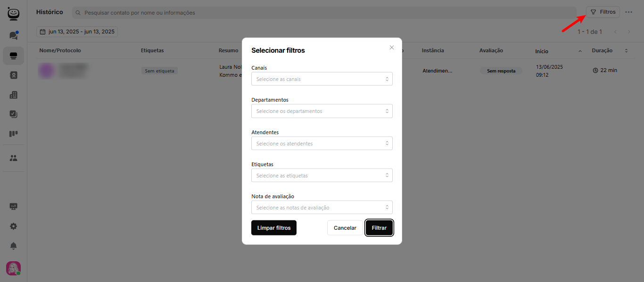Click the contact search input field
Image resolution: width=644 pixels, height=282 pixels.
(325, 13)
